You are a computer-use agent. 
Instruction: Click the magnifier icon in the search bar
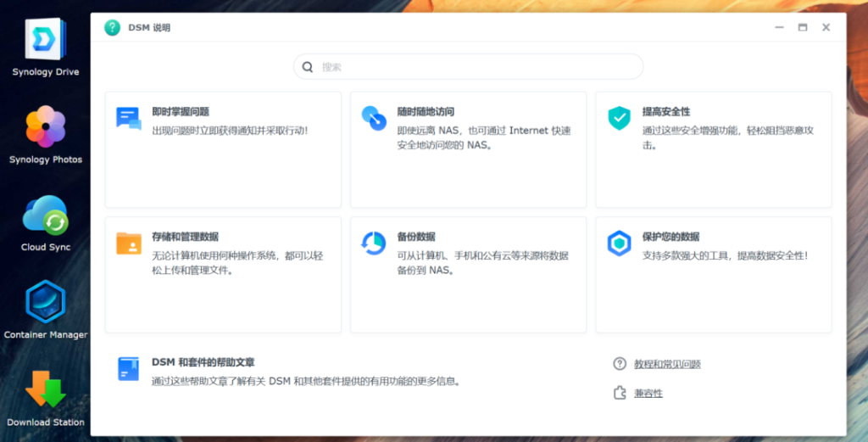[x=307, y=67]
